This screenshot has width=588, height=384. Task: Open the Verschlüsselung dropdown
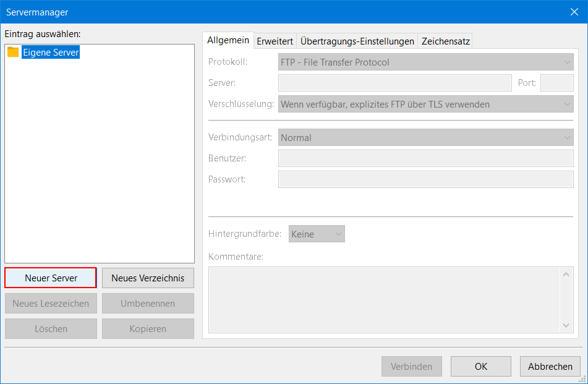(425, 104)
